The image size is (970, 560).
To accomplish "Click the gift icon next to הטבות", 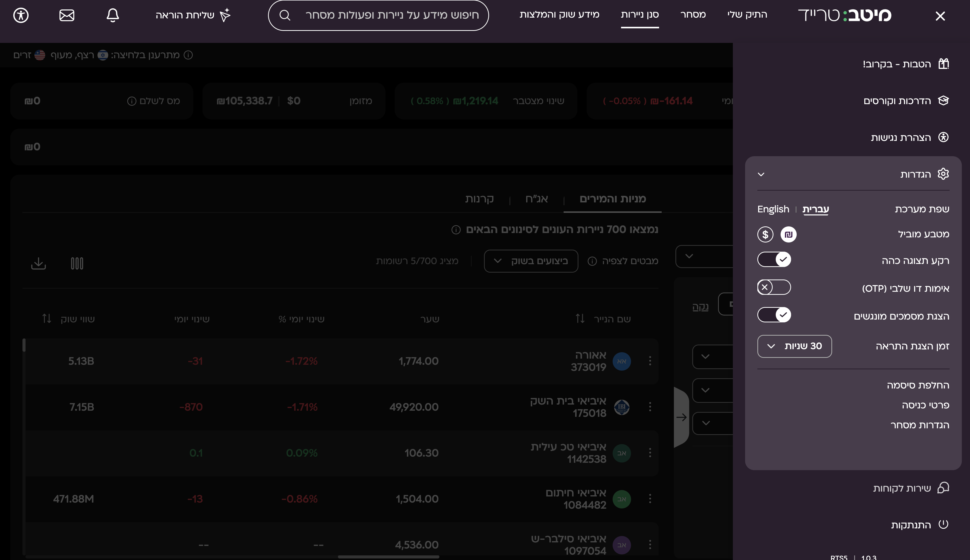I will pyautogui.click(x=943, y=64).
